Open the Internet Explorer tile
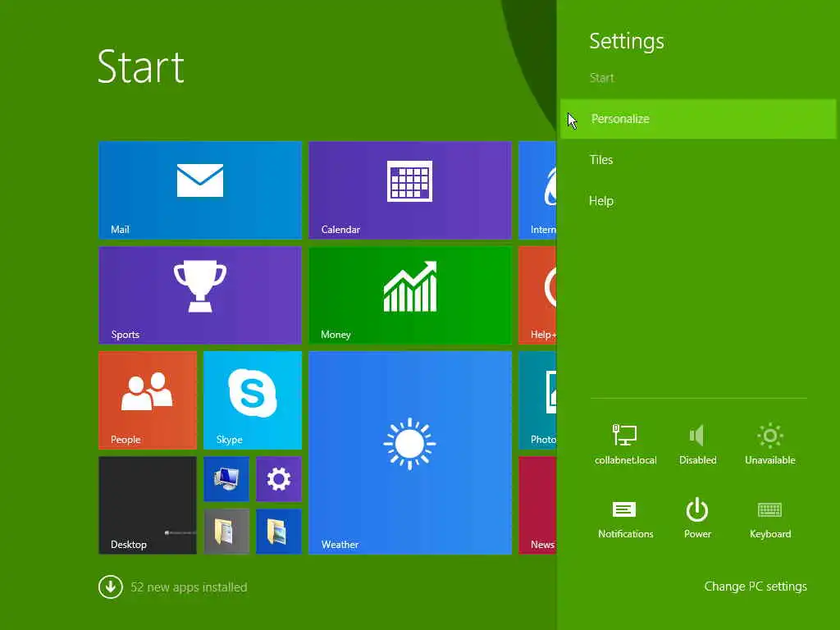The image size is (840, 630). (x=538, y=190)
